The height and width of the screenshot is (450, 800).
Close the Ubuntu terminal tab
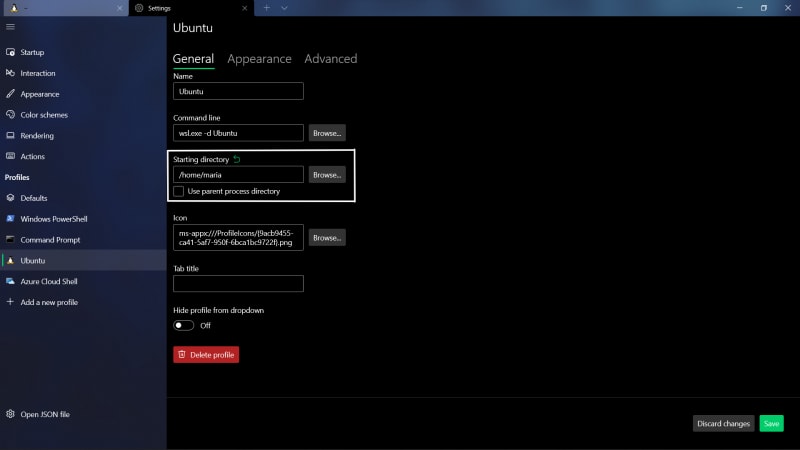pyautogui.click(x=119, y=8)
